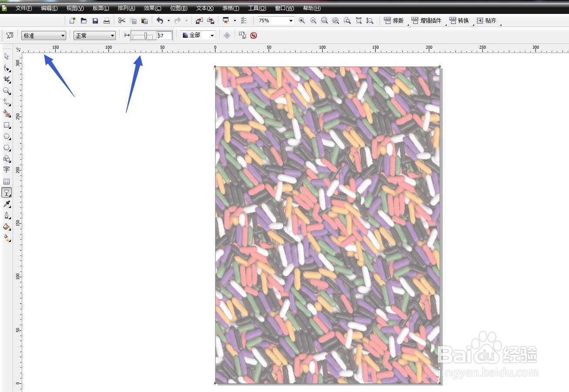This screenshot has width=569, height=392.
Task: Click the Import icon
Action: pyautogui.click(x=199, y=20)
